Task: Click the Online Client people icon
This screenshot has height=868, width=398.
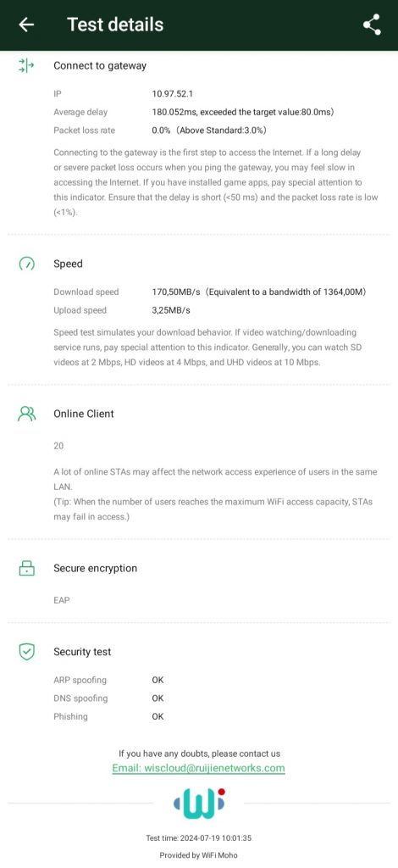Action: (x=26, y=414)
